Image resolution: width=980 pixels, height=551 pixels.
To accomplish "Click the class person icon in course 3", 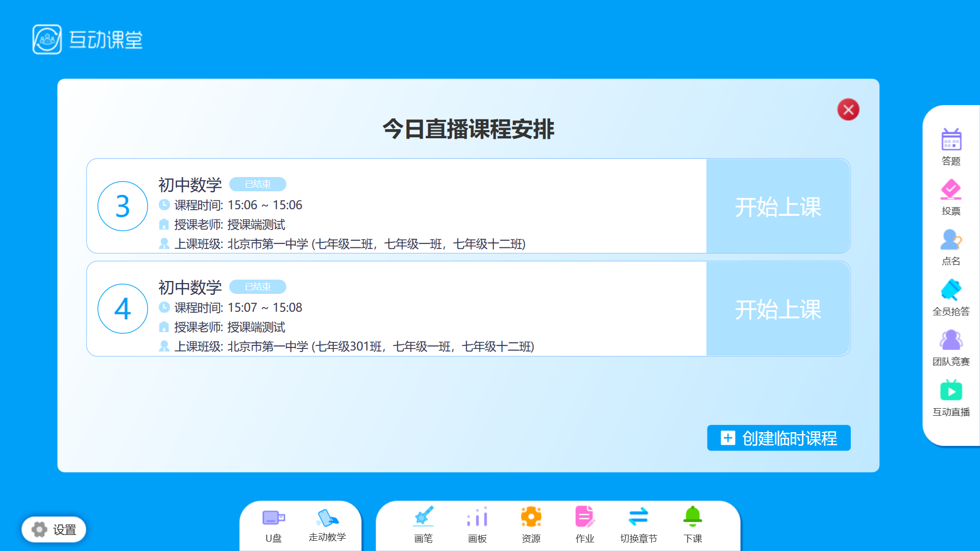I will pyautogui.click(x=164, y=244).
